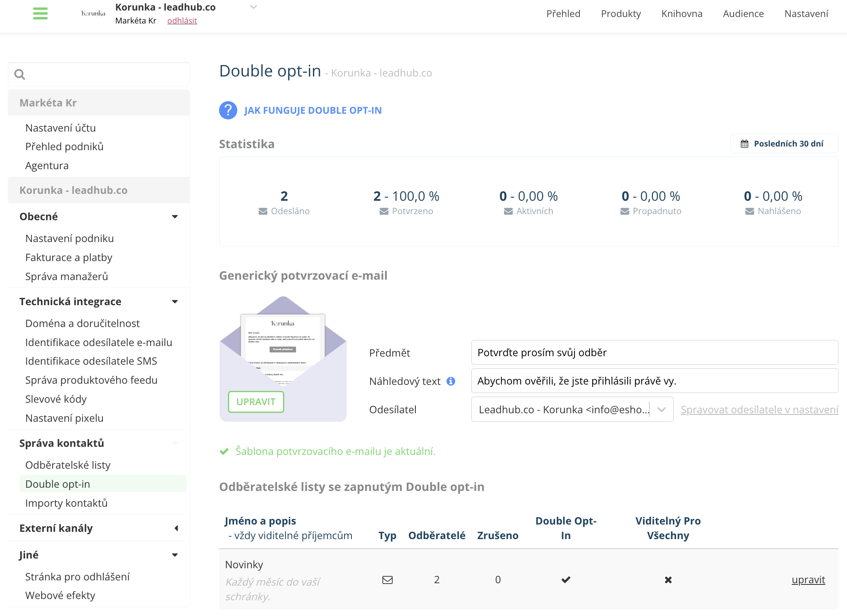This screenshot has height=616, width=847.
Task: Toggle the Správa kontaktů section header
Action: 99,443
